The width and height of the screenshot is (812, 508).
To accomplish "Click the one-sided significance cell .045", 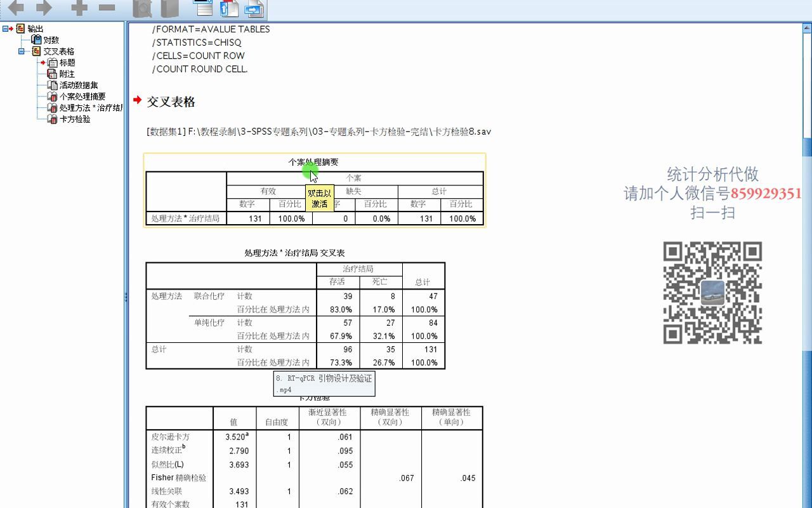I will point(453,478).
